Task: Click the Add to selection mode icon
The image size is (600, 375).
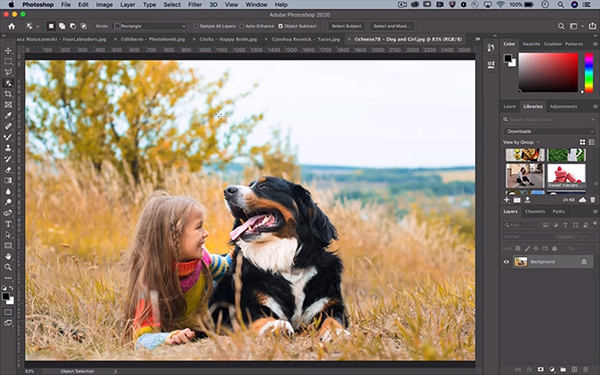Action: tap(62, 26)
